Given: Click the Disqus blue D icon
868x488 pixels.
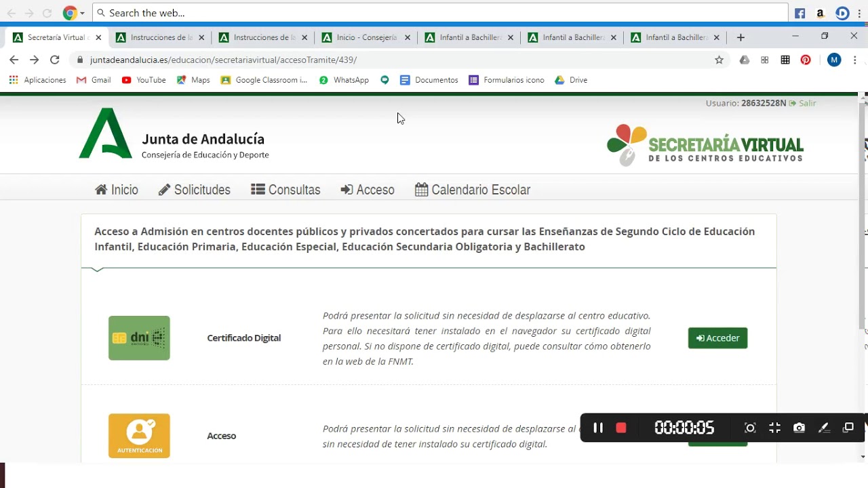Looking at the screenshot, I should coord(842,13).
